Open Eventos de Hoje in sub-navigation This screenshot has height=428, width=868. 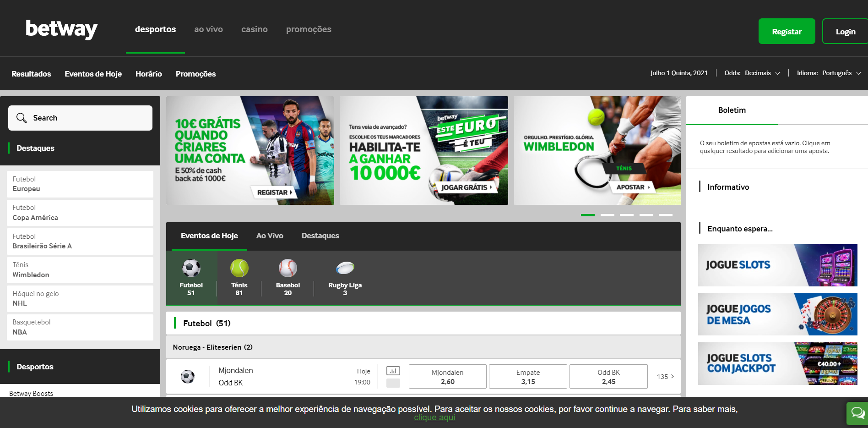[x=93, y=74]
